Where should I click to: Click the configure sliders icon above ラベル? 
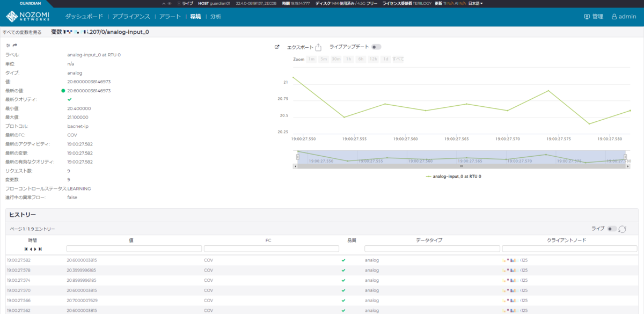(x=8, y=45)
